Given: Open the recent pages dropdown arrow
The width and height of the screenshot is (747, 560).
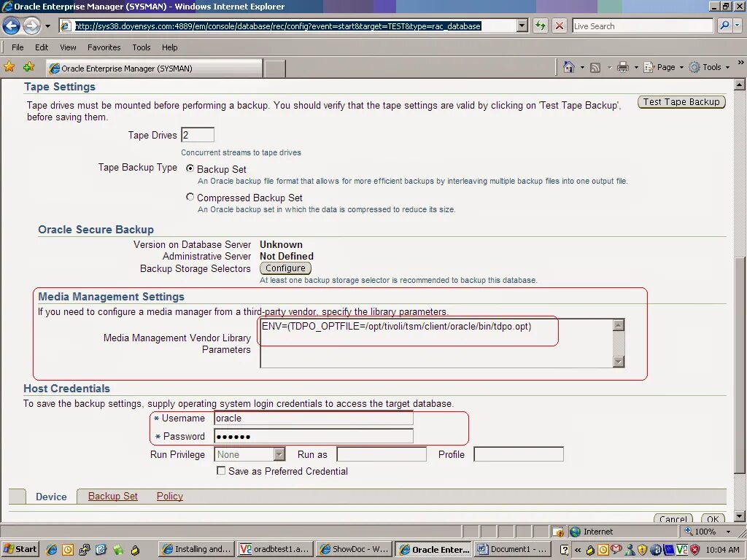Looking at the screenshot, I should coord(47,26).
